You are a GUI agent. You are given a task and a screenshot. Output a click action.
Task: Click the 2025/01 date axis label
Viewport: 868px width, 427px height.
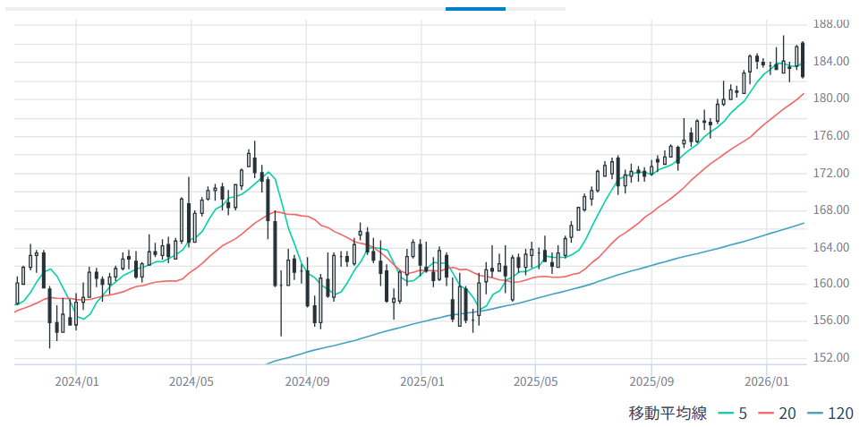(421, 380)
